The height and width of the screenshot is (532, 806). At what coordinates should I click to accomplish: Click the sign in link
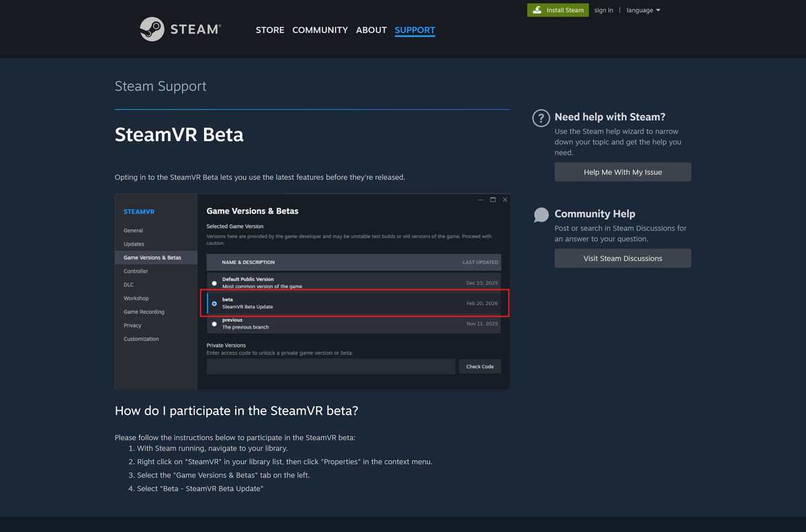point(604,10)
